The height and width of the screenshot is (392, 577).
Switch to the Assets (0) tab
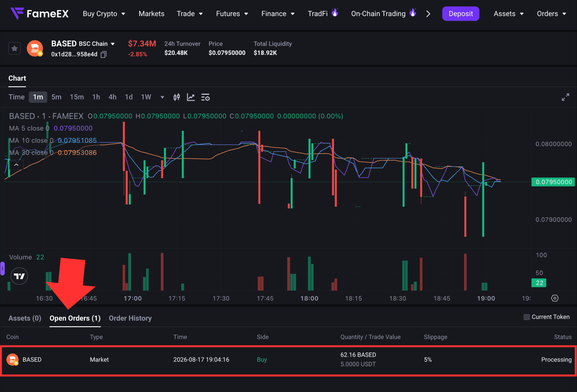point(25,318)
